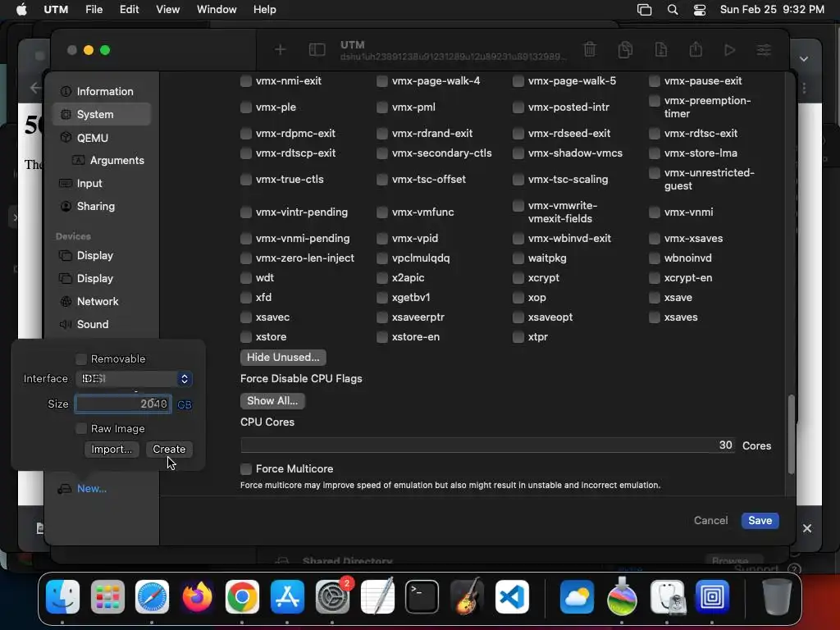Screen dimensions: 840x630
Task: Click New... drive link in sidebar
Action: (92, 489)
